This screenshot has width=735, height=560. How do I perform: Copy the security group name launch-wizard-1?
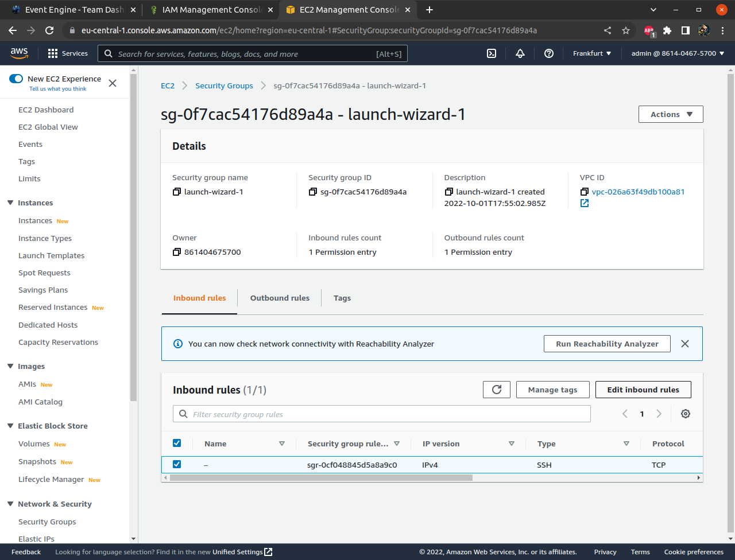pos(177,192)
